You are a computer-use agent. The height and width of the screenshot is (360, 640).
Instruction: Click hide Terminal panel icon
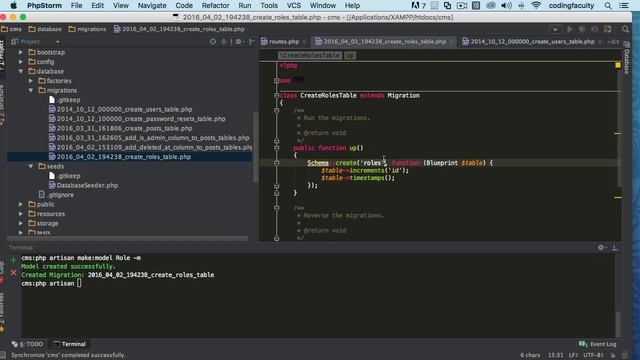tap(615, 247)
